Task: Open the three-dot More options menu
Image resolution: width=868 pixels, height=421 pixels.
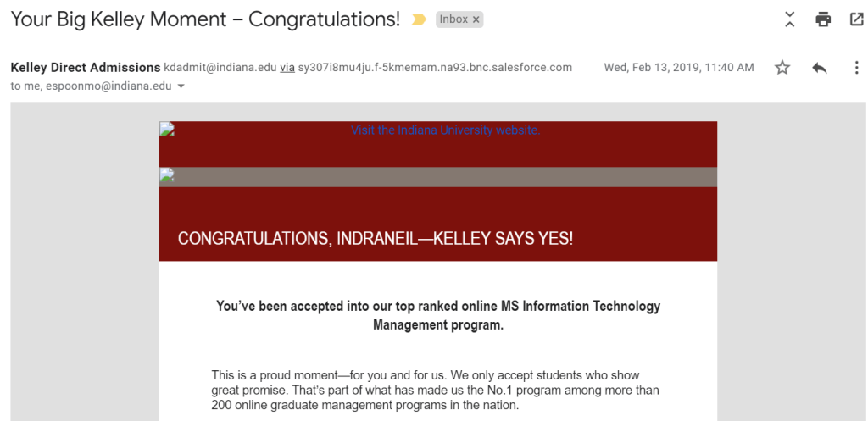Action: 856,68
